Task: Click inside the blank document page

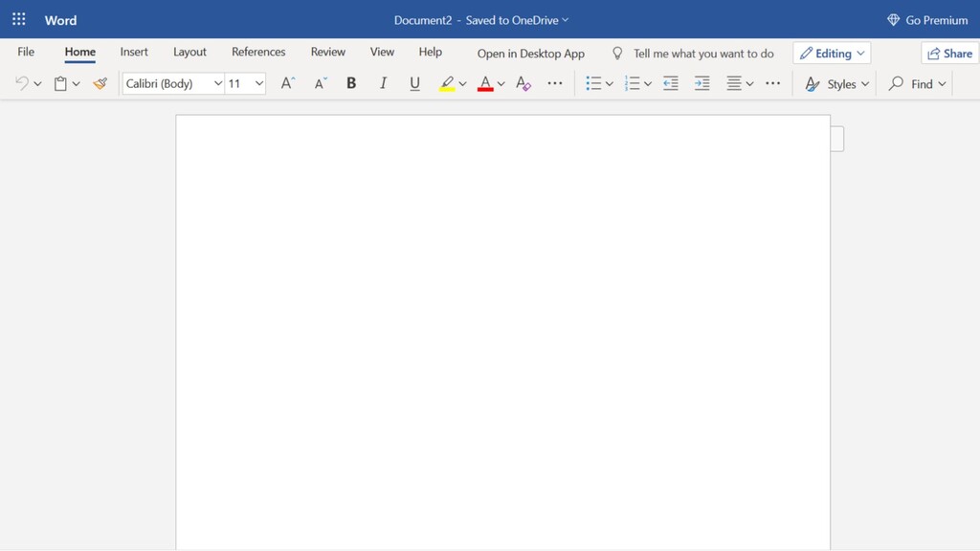Action: pyautogui.click(x=502, y=331)
